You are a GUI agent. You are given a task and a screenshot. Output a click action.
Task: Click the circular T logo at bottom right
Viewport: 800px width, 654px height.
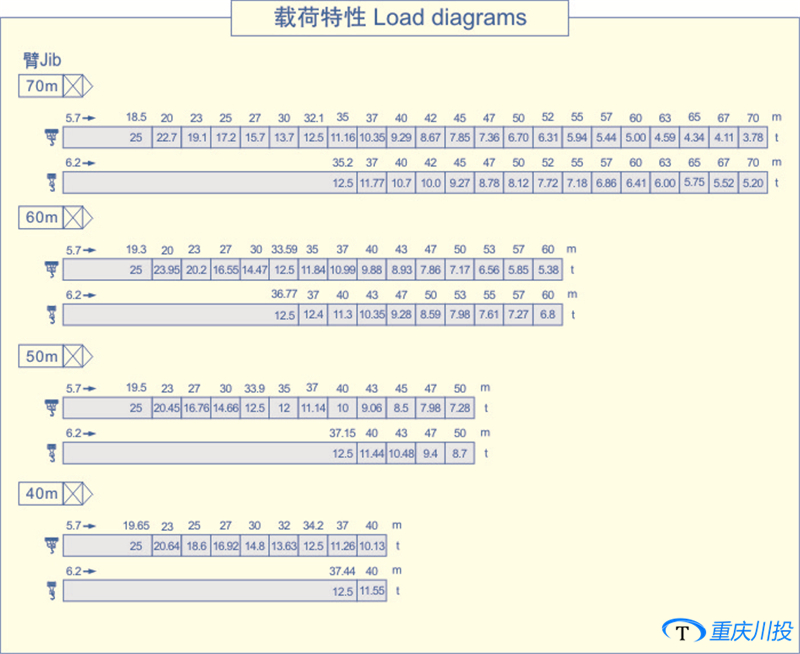click(683, 631)
